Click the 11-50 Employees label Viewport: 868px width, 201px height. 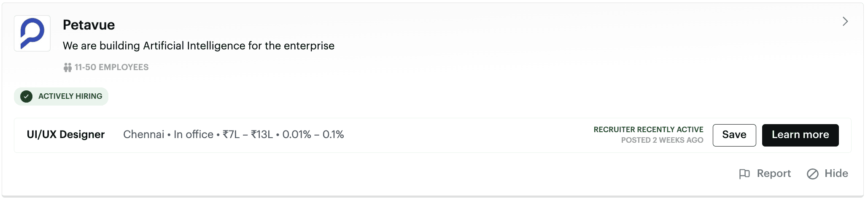[x=111, y=68]
